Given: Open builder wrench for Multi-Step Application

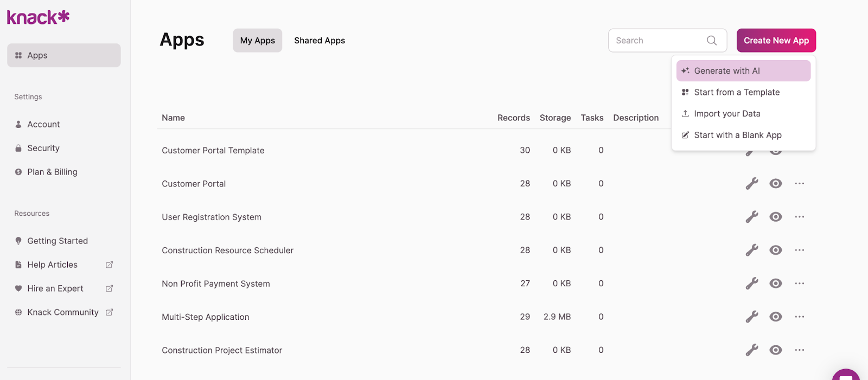Looking at the screenshot, I should [x=751, y=317].
